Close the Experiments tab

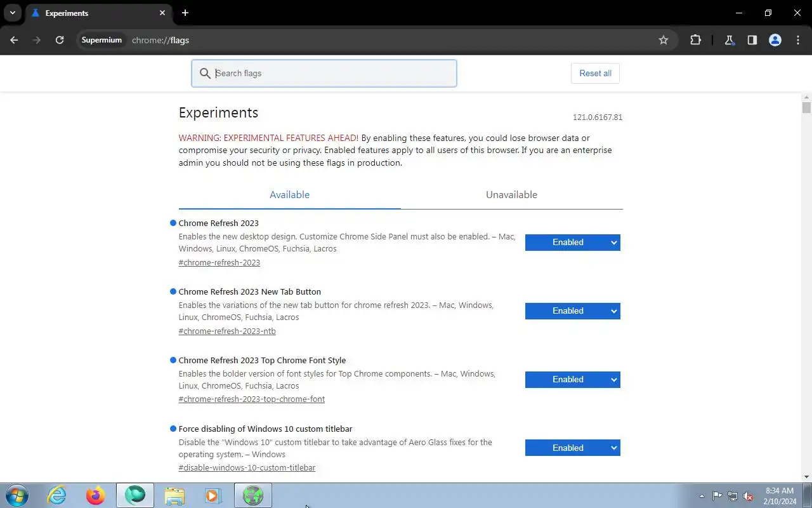pos(162,13)
